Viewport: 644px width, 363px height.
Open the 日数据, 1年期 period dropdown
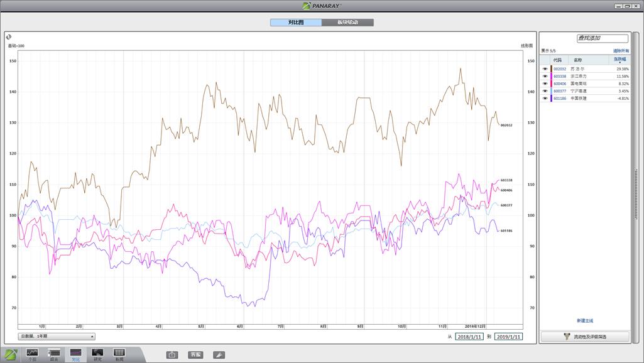click(x=57, y=337)
